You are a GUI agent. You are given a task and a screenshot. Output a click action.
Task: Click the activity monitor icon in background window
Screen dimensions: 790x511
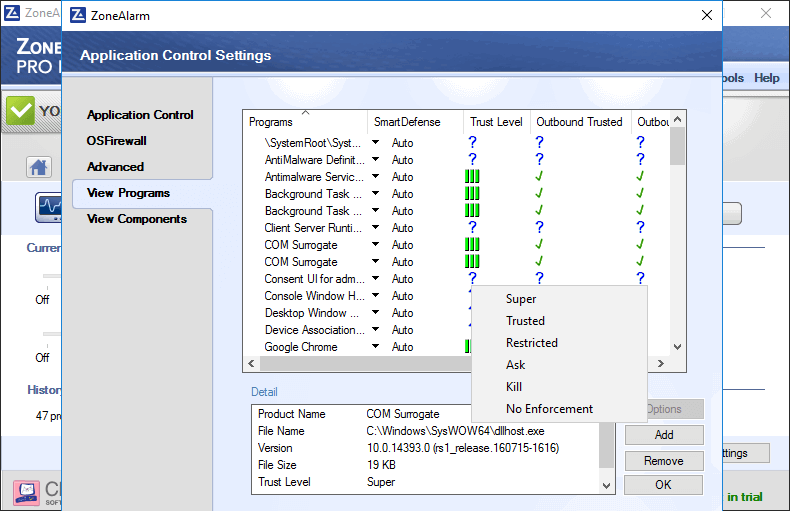[49, 207]
